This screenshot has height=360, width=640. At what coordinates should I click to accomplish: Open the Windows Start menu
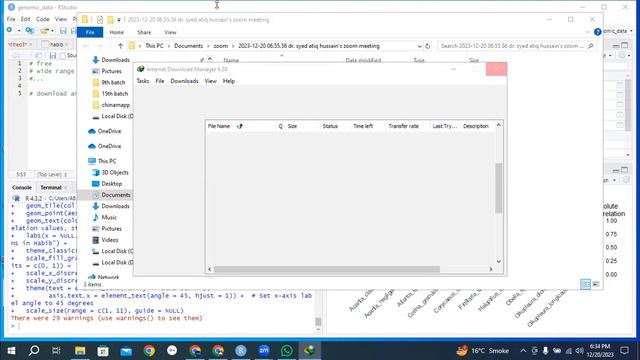11,350
